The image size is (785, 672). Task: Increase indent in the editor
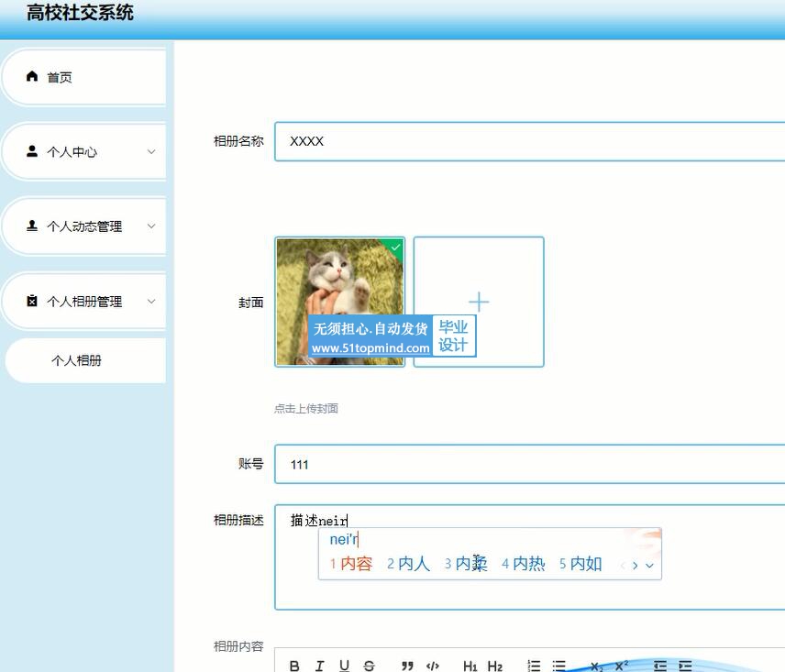point(685,666)
